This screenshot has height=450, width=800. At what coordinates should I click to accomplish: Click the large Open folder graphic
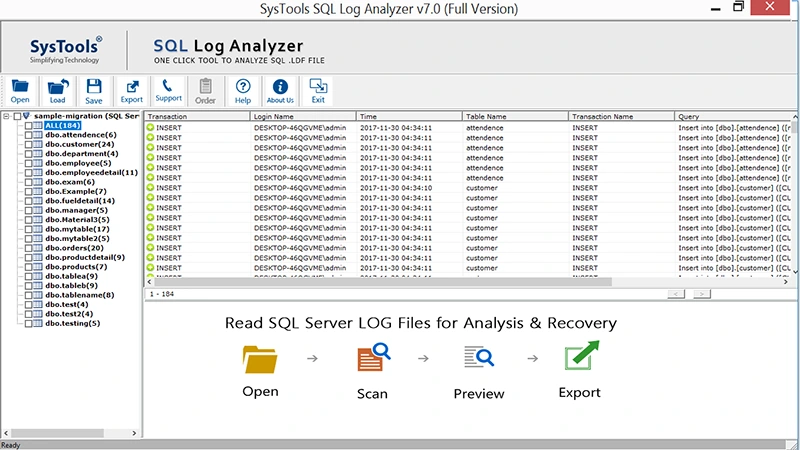point(260,360)
